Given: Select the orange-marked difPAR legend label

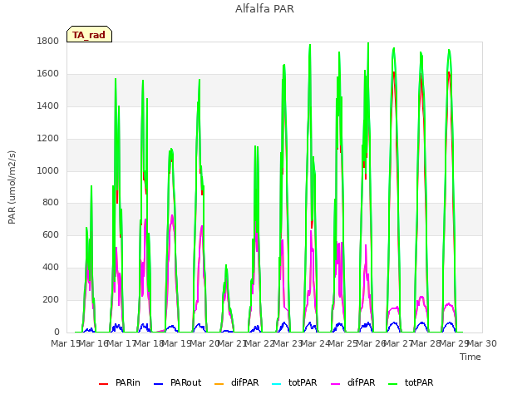Looking at the screenshot, I should click(x=245, y=382).
